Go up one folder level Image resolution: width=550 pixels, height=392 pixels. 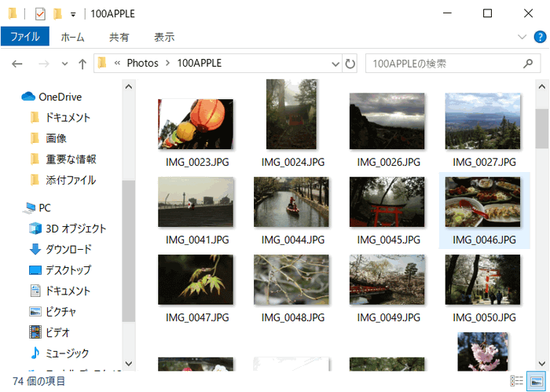click(x=82, y=64)
